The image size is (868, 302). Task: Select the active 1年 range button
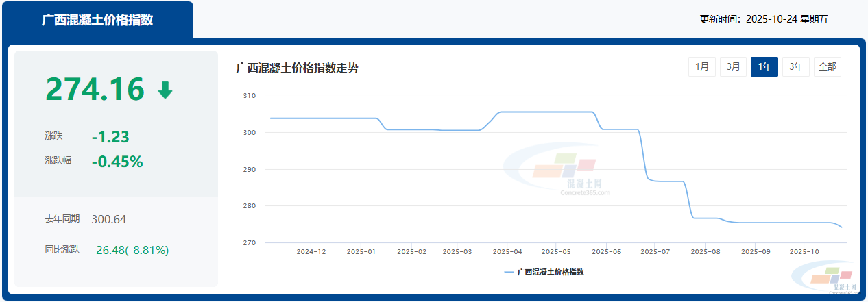[x=764, y=66]
